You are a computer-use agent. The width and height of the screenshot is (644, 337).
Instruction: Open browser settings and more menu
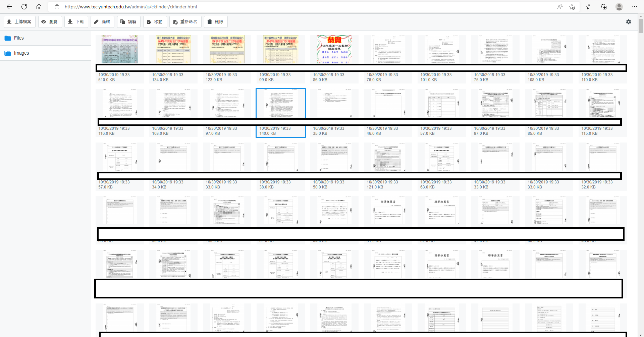(635, 7)
